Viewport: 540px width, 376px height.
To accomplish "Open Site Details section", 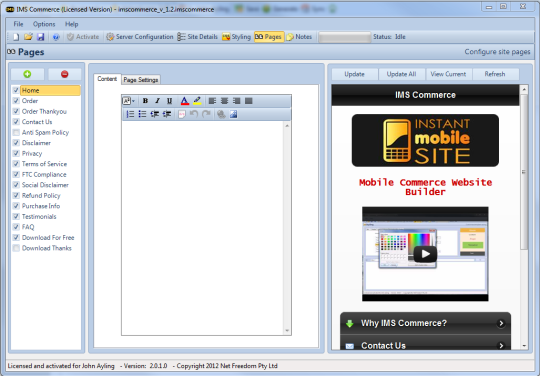I will 197,37.
